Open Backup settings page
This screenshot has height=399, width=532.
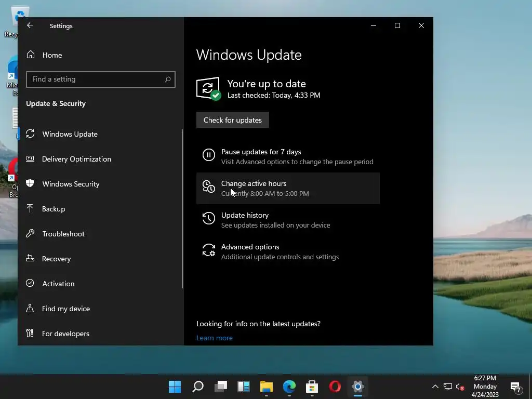[x=100, y=209]
